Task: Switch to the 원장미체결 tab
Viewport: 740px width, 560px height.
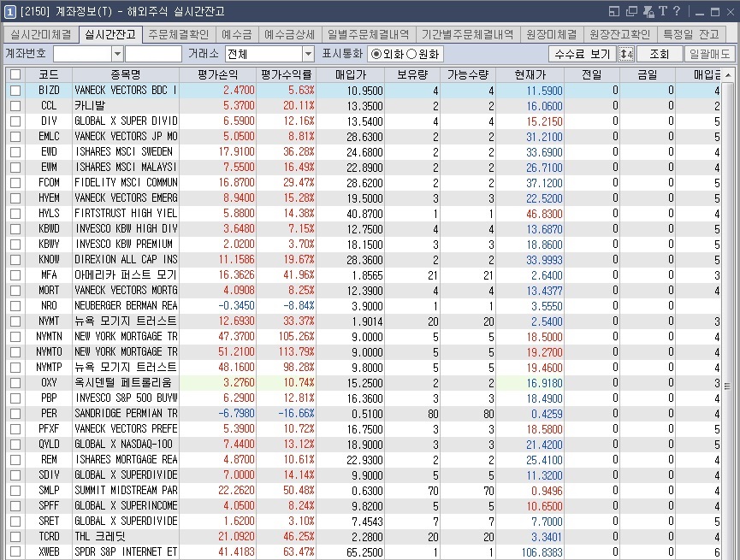Action: 551,34
